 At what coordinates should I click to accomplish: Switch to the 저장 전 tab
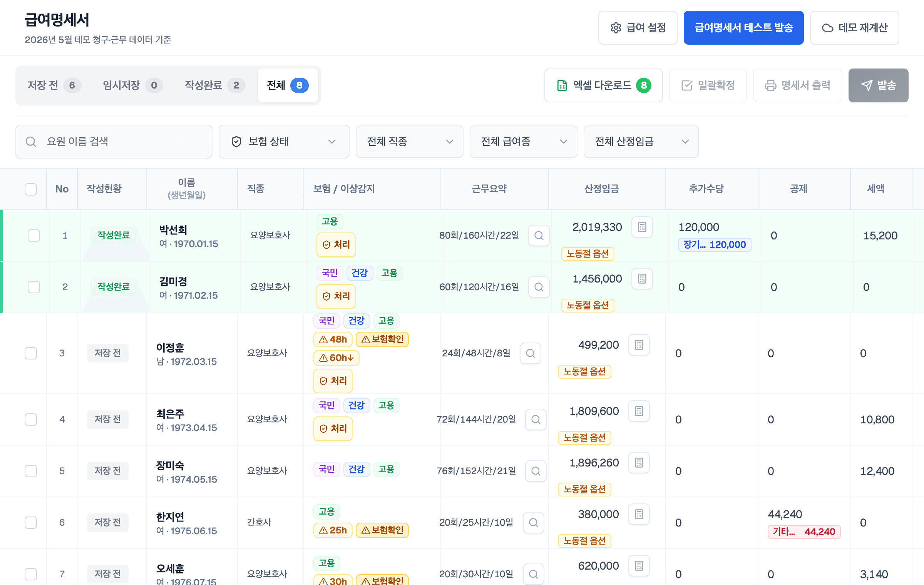tap(54, 85)
